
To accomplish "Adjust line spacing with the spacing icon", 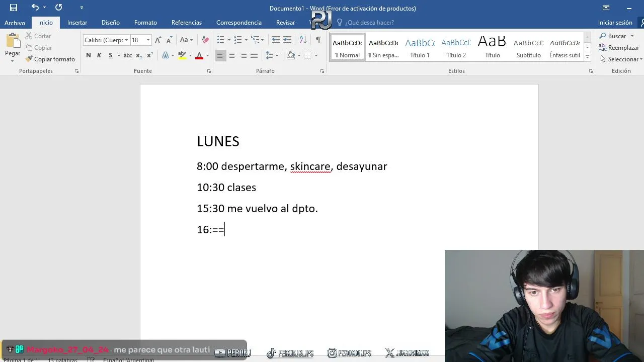I will tap(270, 56).
